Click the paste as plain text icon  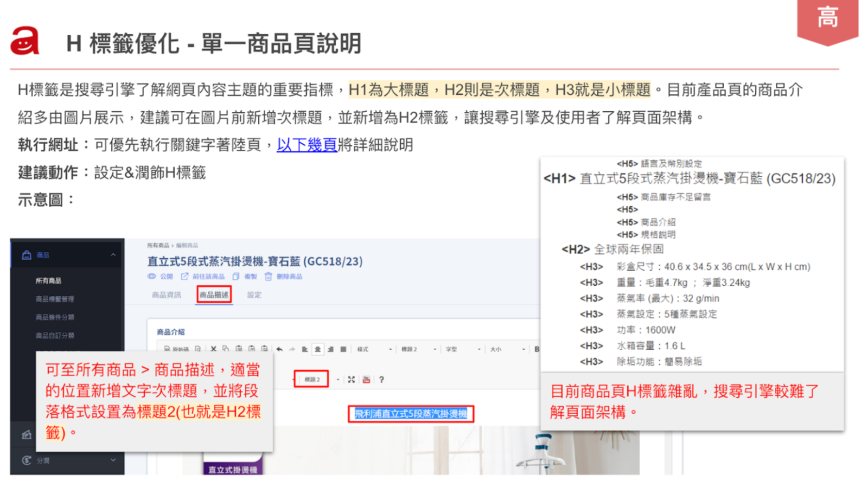[x=252, y=349]
